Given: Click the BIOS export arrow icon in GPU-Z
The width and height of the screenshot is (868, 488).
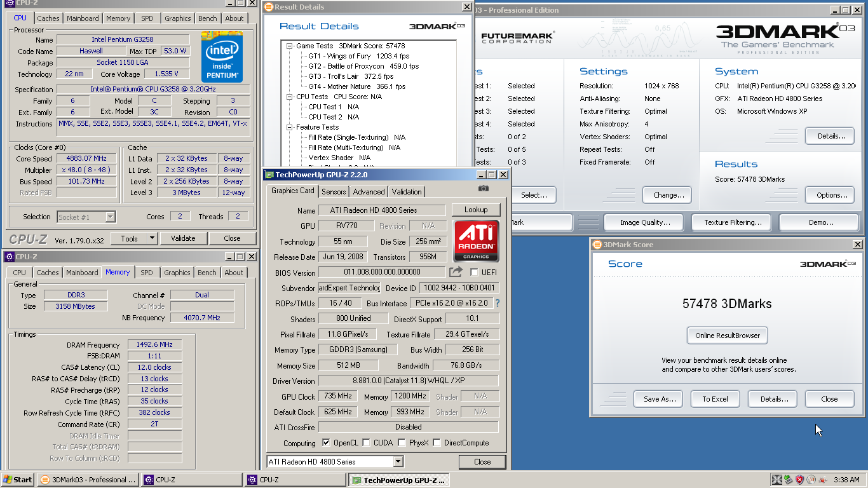Looking at the screenshot, I should click(456, 272).
